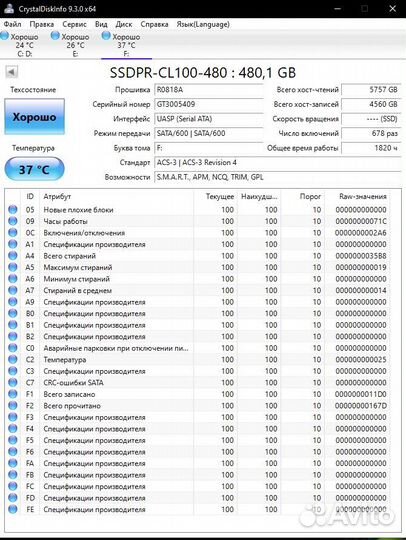Click status icon for attribute B0
Viewport: 406px width, 540px height.
(x=13, y=313)
